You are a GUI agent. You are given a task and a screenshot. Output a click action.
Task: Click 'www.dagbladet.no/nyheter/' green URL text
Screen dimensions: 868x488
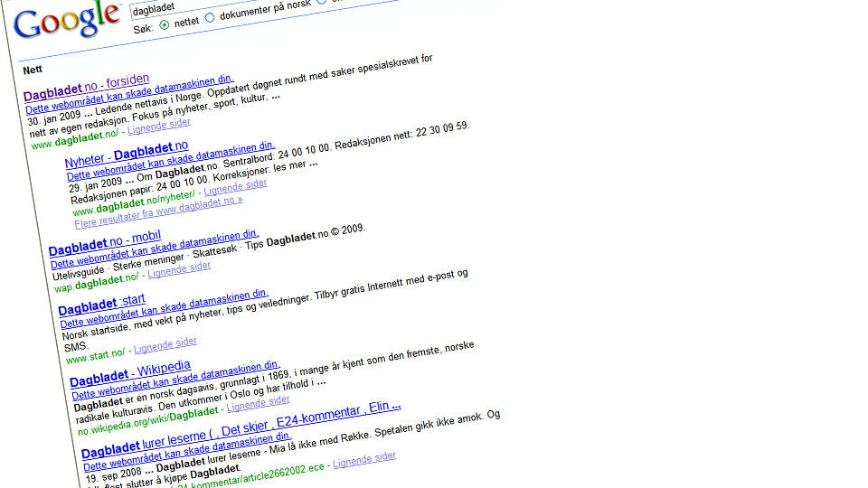point(134,203)
